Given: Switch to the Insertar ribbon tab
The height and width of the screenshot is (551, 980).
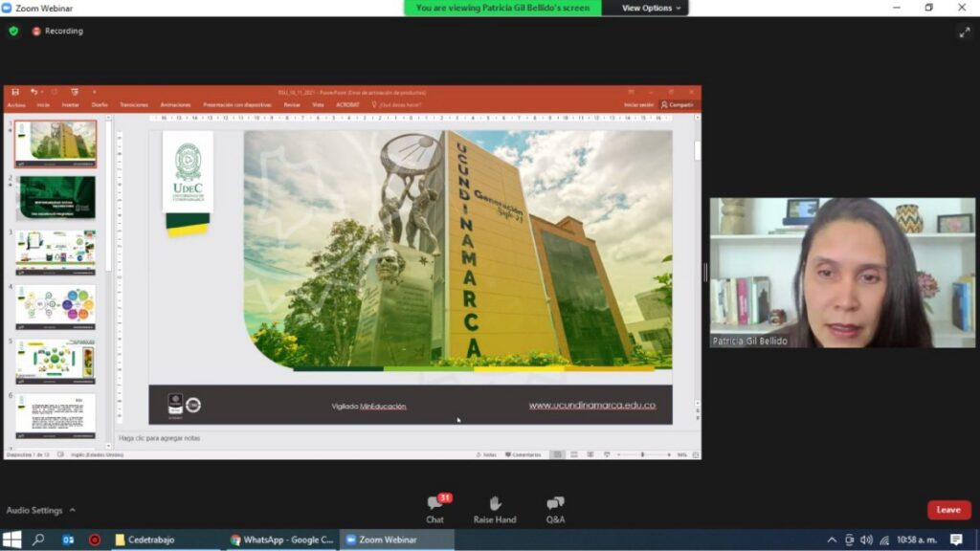Looking at the screenshot, I should [x=71, y=105].
